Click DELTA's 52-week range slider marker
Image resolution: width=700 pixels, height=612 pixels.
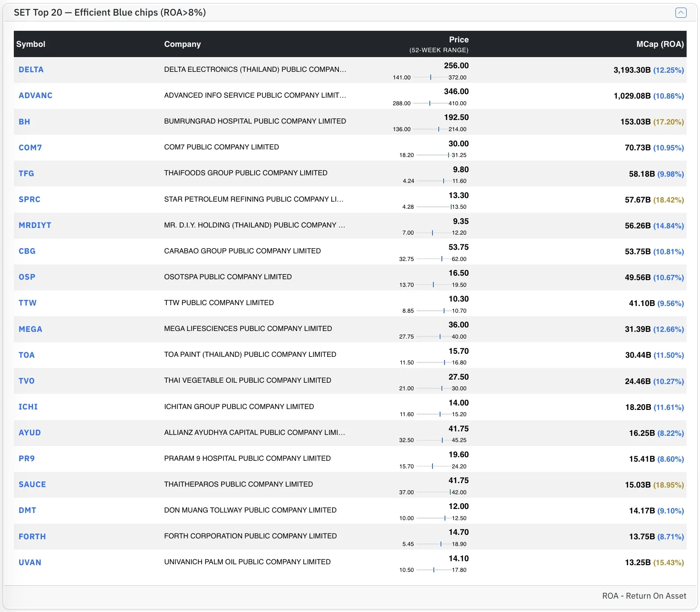point(431,77)
